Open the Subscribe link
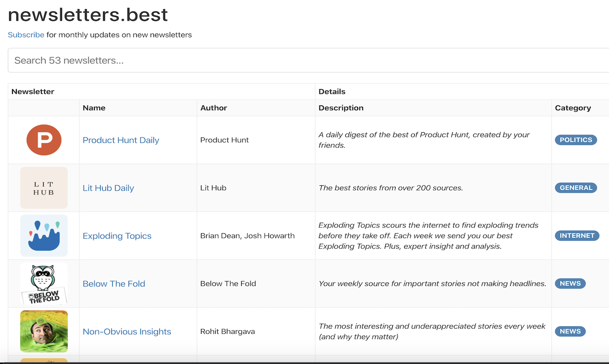 26,34
